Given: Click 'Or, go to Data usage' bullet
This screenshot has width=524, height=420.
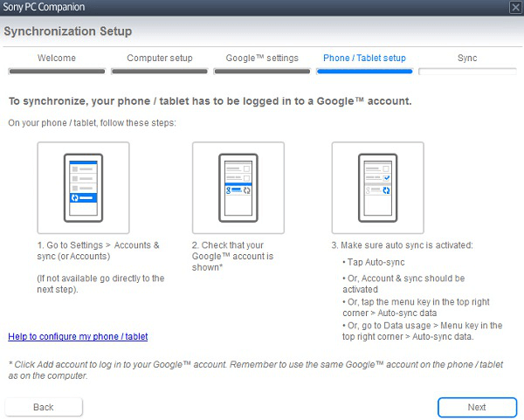Looking at the screenshot, I should [x=422, y=331].
